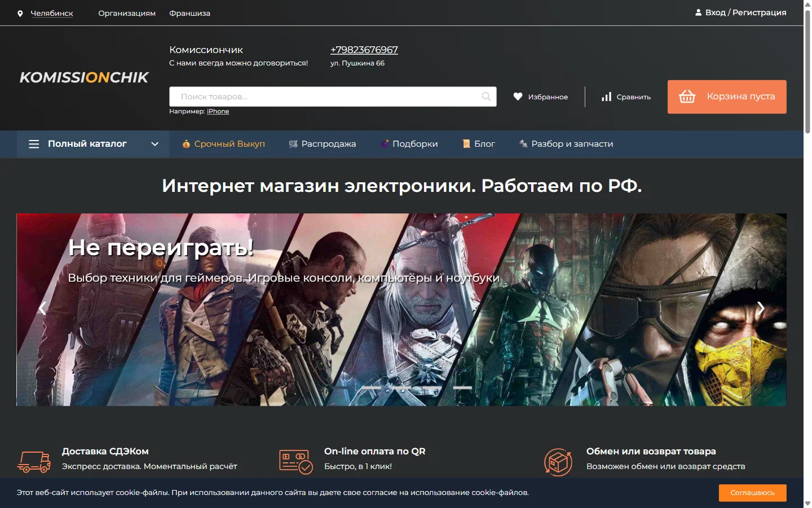
Task: Click the delivery truck icon
Action: [x=34, y=461]
